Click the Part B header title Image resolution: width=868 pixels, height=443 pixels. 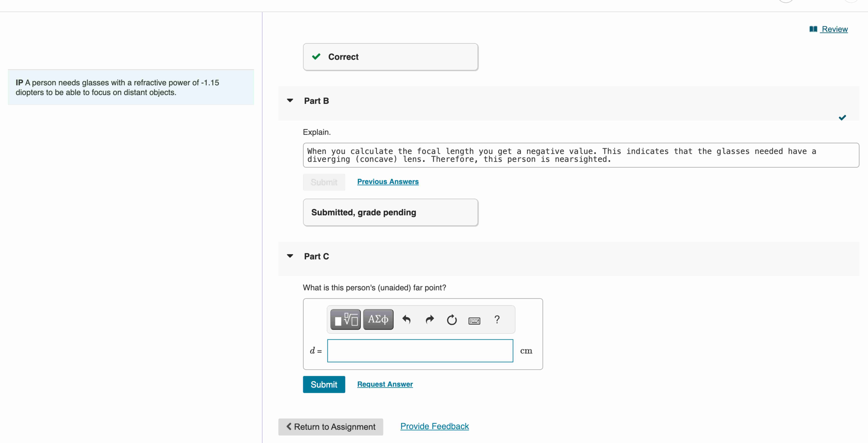pos(316,101)
